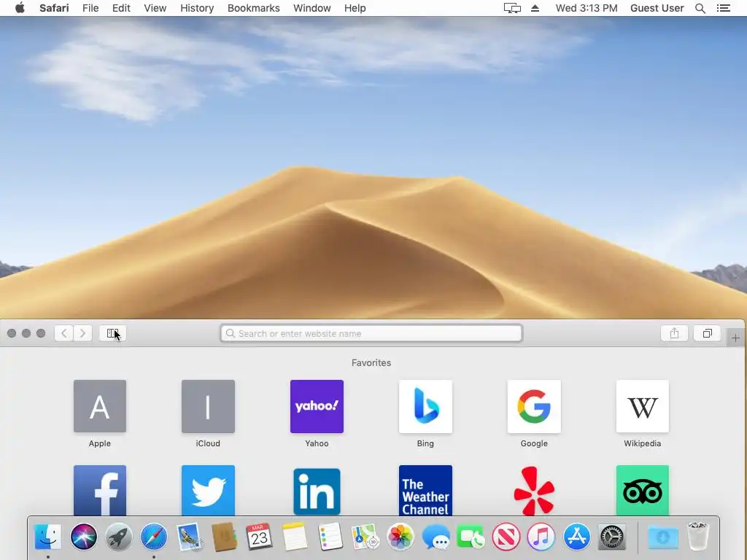Open the View menu
The width and height of the screenshot is (747, 560).
[155, 8]
